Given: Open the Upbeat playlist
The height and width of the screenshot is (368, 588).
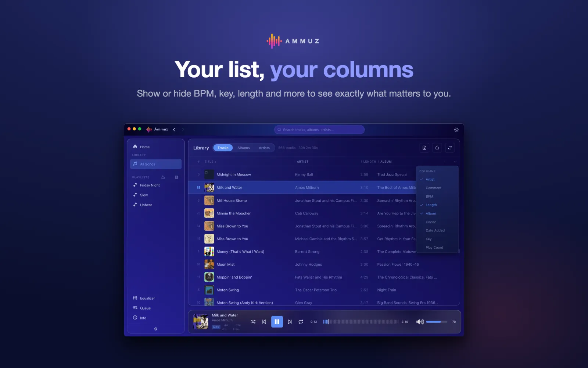Looking at the screenshot, I should click(x=156, y=205).
